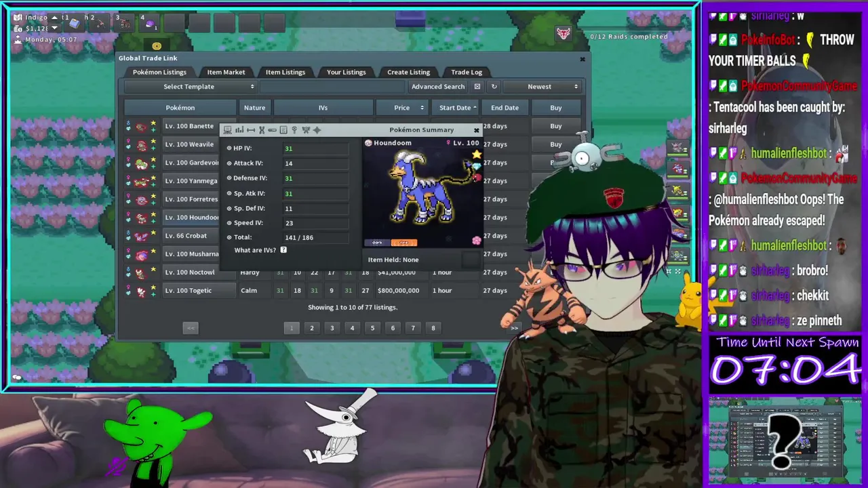This screenshot has height=488, width=868.
Task: Go to page 8 of listings
Action: [x=433, y=328]
